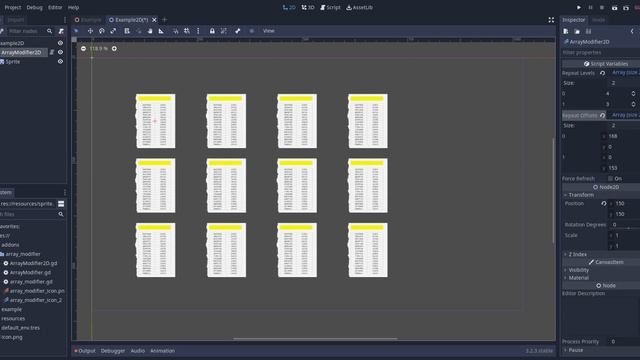Go to previous object in Inspector history
The height and width of the screenshot is (360, 640).
632,31
